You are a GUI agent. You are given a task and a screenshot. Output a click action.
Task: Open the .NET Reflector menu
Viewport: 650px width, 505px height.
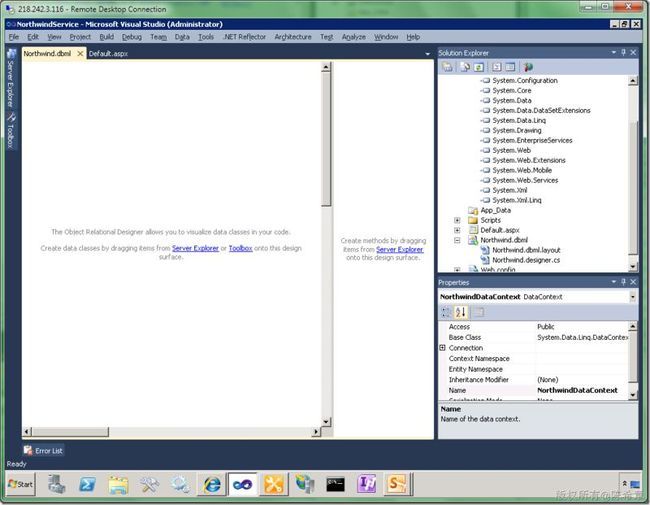click(244, 37)
